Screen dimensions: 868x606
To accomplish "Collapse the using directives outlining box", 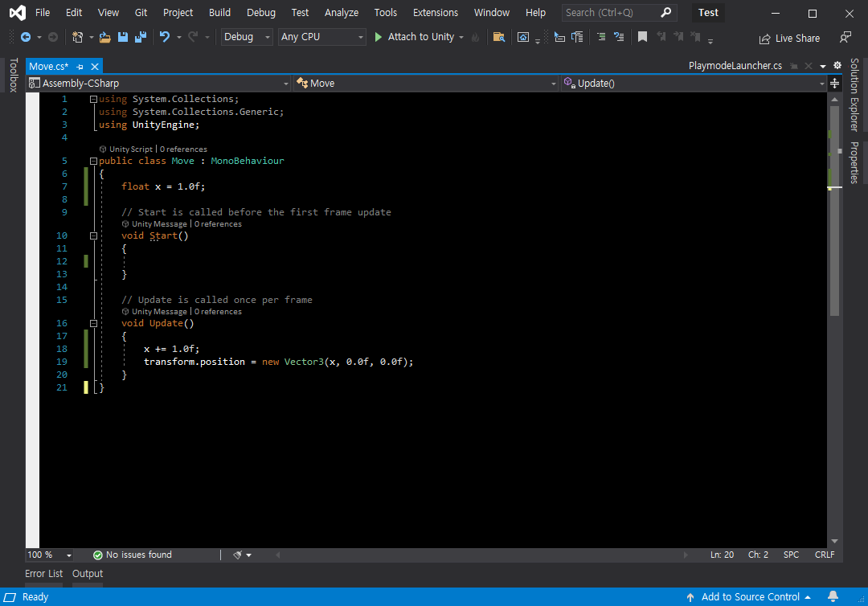I will pos(93,99).
